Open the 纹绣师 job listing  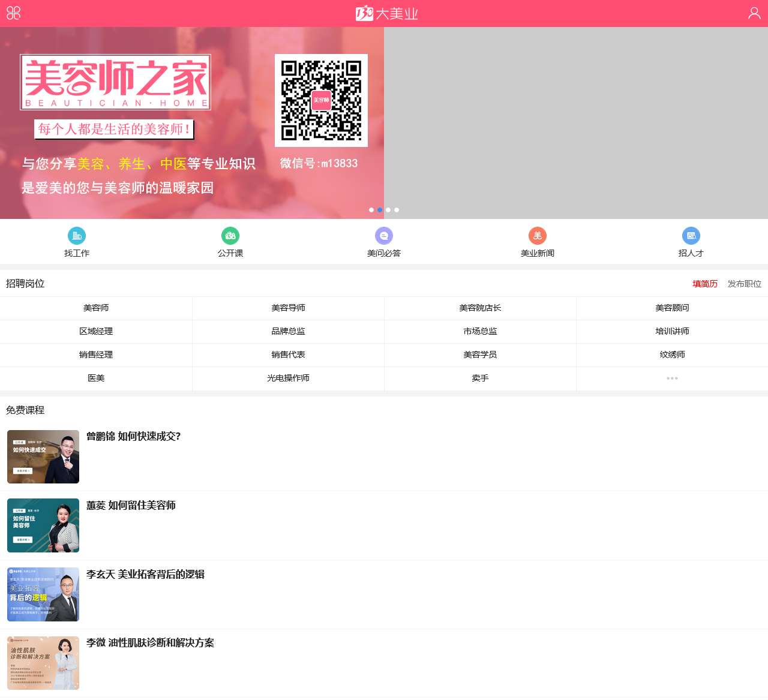click(672, 354)
